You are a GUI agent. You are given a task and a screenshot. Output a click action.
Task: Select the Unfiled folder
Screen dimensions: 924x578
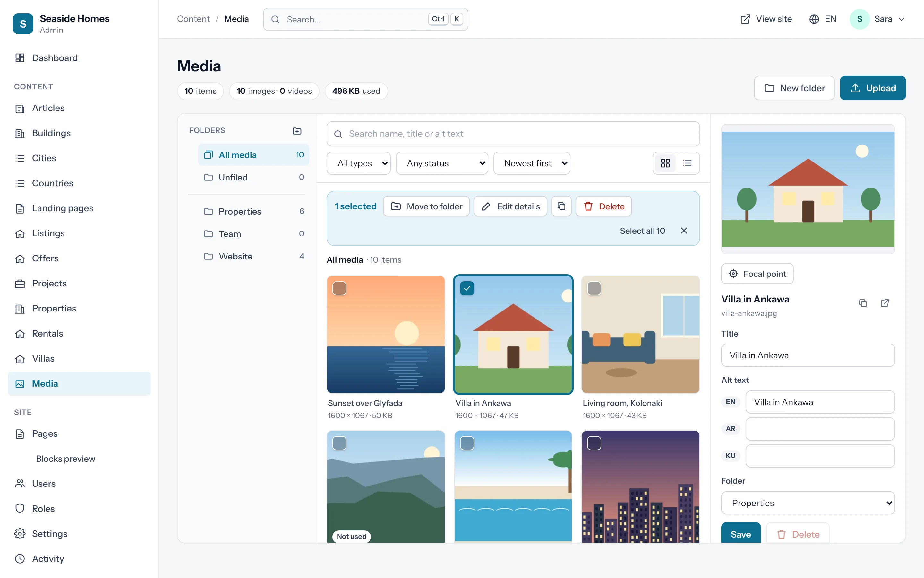click(x=253, y=177)
